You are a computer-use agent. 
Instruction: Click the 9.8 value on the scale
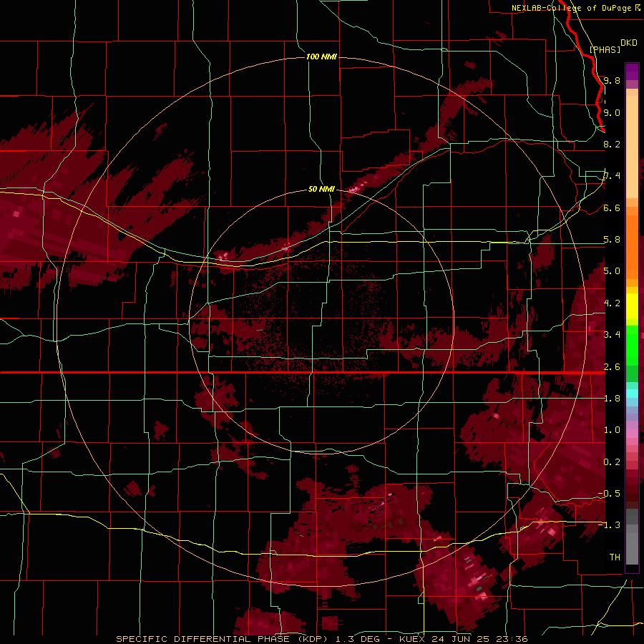click(x=612, y=80)
